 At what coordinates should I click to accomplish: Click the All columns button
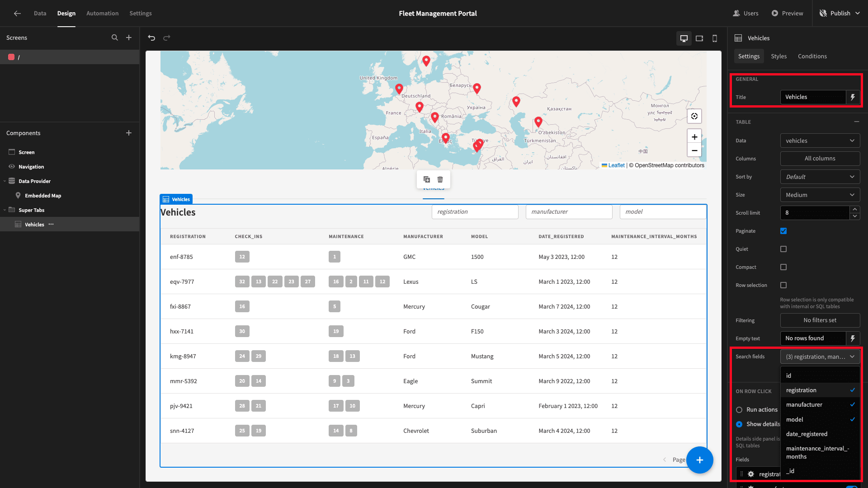click(x=820, y=159)
